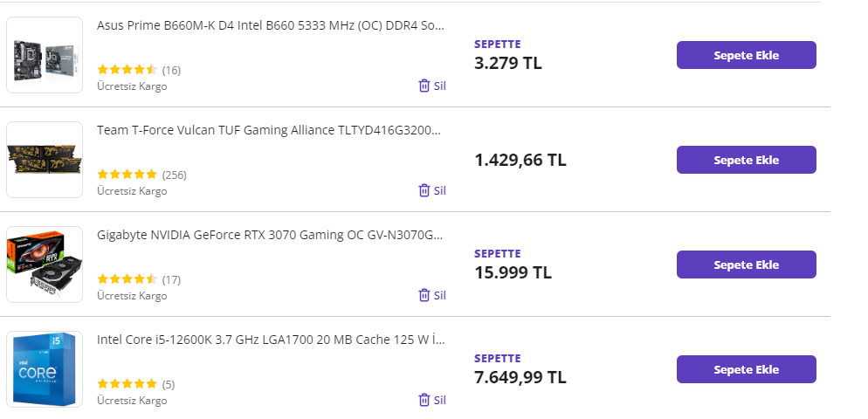The height and width of the screenshot is (419, 868).
Task: Open Gigabyte GeForce RTX 3070 Gaming OC title
Action: pyautogui.click(x=270, y=235)
